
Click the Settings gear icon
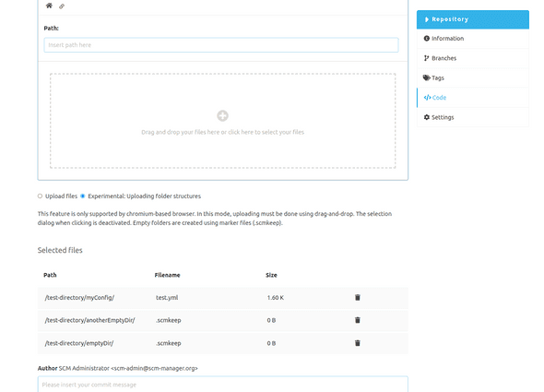427,117
